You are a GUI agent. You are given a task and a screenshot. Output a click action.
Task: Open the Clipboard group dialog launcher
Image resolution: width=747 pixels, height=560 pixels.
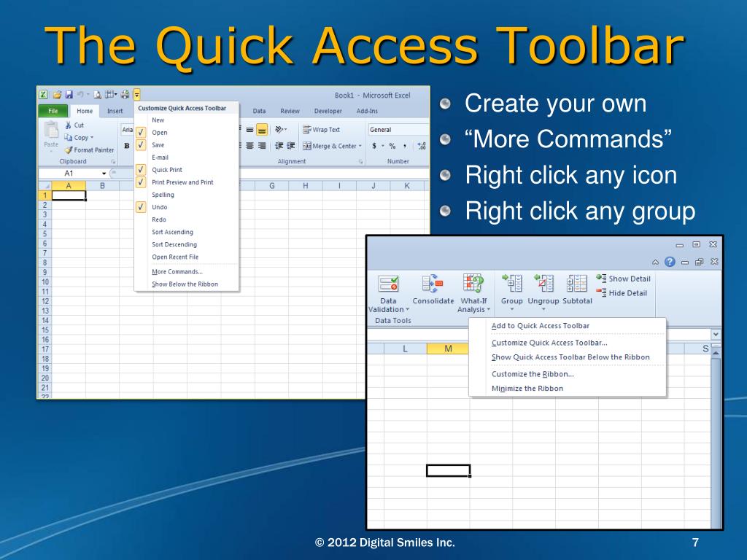[113, 162]
